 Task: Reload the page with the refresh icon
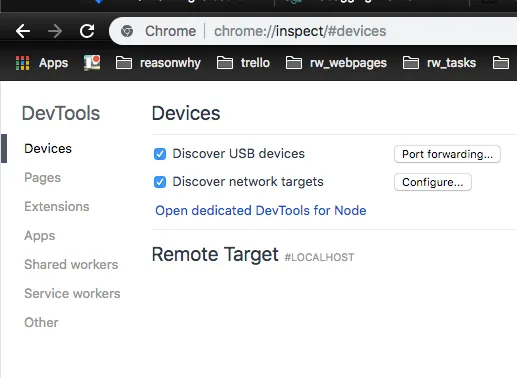click(87, 31)
